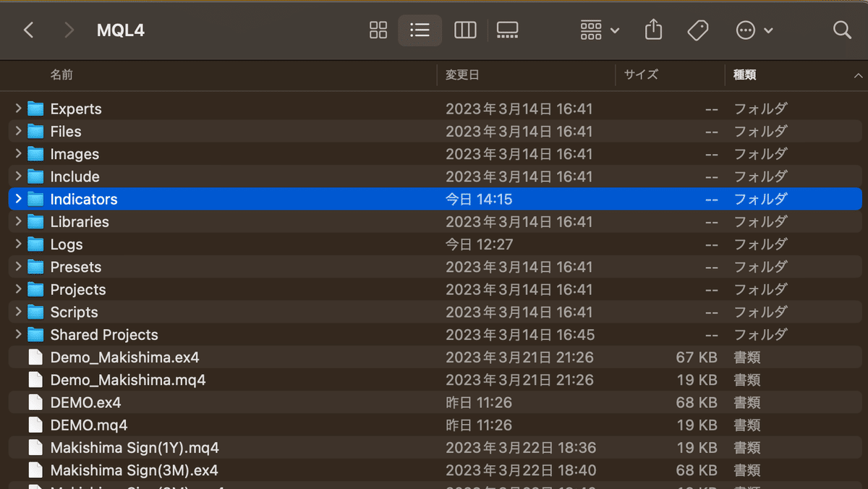Select the file DEMO.ex4
Screen dimensions: 868x489
[x=85, y=402]
